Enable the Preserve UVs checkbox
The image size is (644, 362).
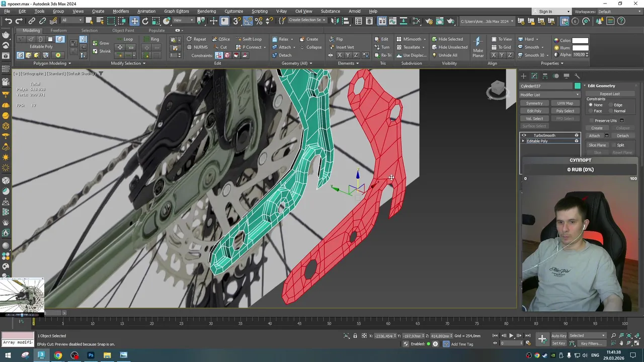pyautogui.click(x=591, y=121)
